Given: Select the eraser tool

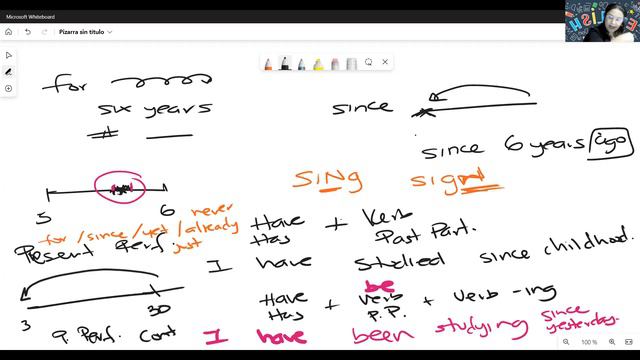Looking at the screenshot, I should 335,64.
